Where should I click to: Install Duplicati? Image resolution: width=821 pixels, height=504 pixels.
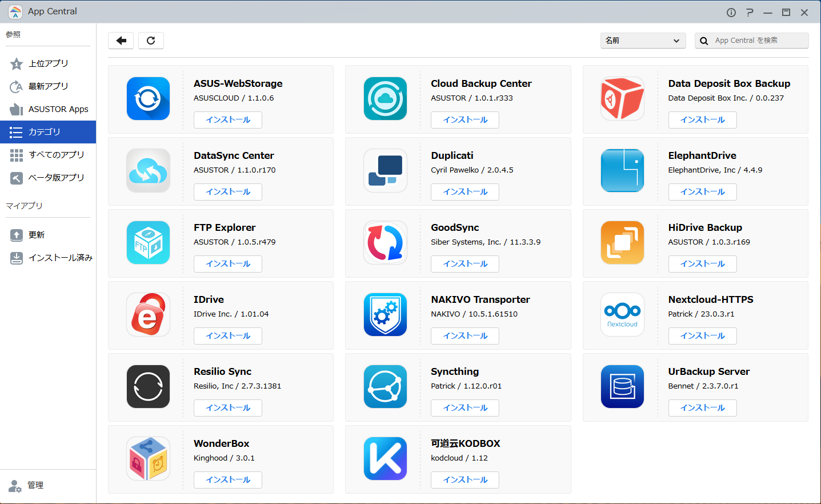465,192
